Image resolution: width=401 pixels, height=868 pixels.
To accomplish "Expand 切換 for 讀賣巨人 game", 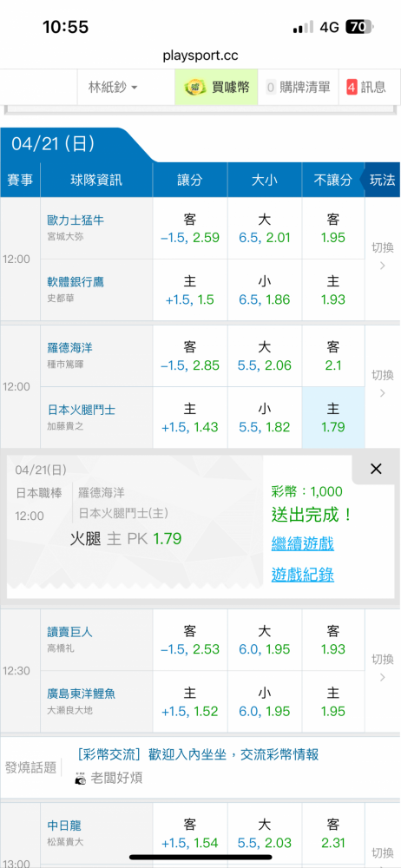I will [x=382, y=667].
